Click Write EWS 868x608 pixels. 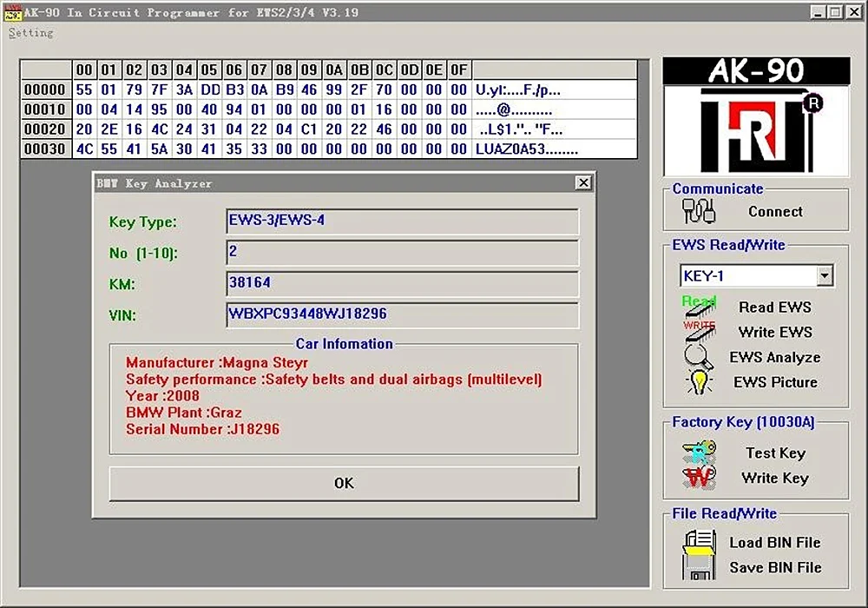pyautogui.click(x=775, y=333)
